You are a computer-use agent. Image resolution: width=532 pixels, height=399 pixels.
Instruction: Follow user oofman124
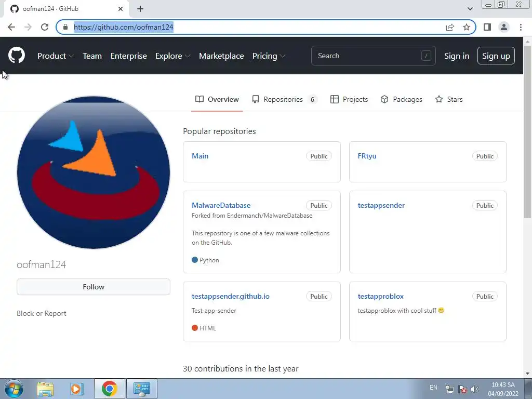click(x=94, y=287)
